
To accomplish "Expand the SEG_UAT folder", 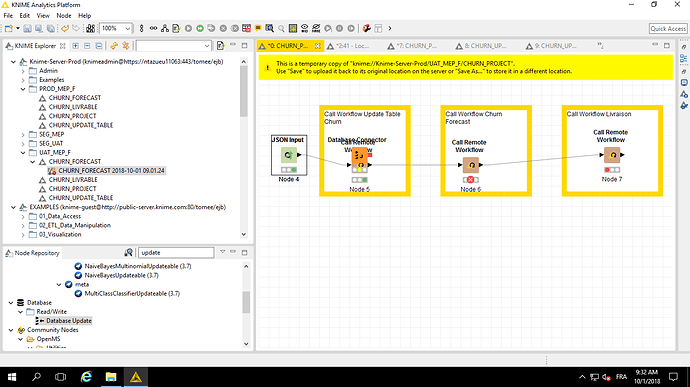I will (23, 144).
